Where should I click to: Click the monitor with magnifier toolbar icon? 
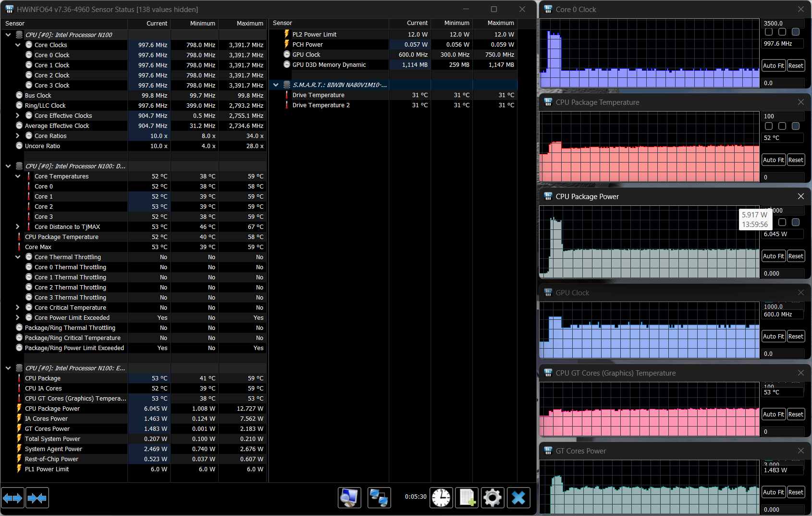(349, 498)
